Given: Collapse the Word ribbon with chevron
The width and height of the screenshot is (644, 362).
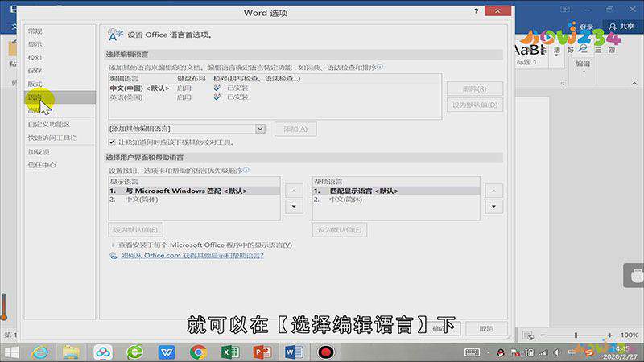Looking at the screenshot, I should [x=634, y=84].
